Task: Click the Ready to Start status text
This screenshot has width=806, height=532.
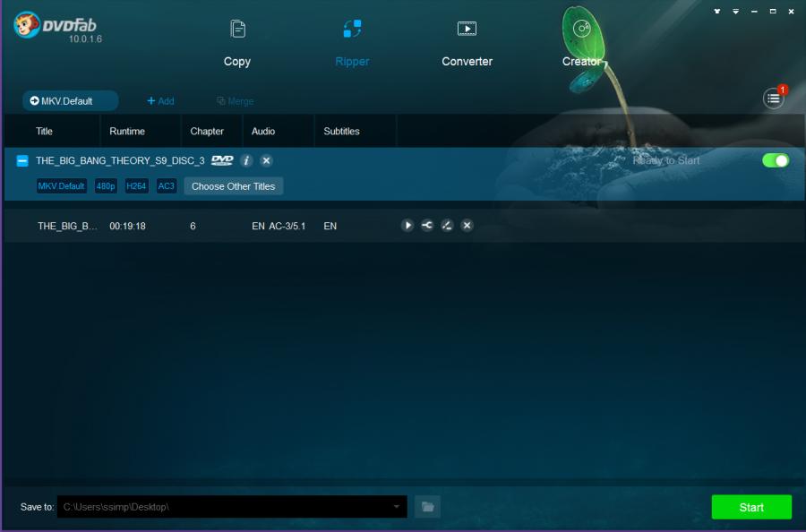Action: pyautogui.click(x=665, y=161)
